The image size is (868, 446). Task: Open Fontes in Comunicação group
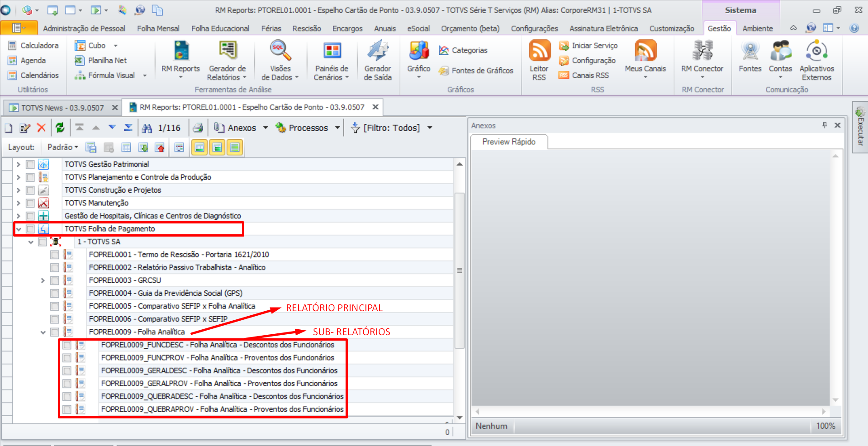click(750, 56)
